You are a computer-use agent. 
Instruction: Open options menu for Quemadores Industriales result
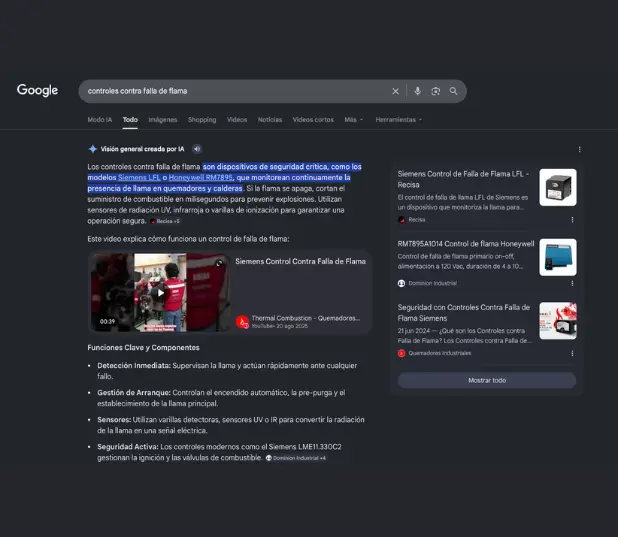(572, 353)
